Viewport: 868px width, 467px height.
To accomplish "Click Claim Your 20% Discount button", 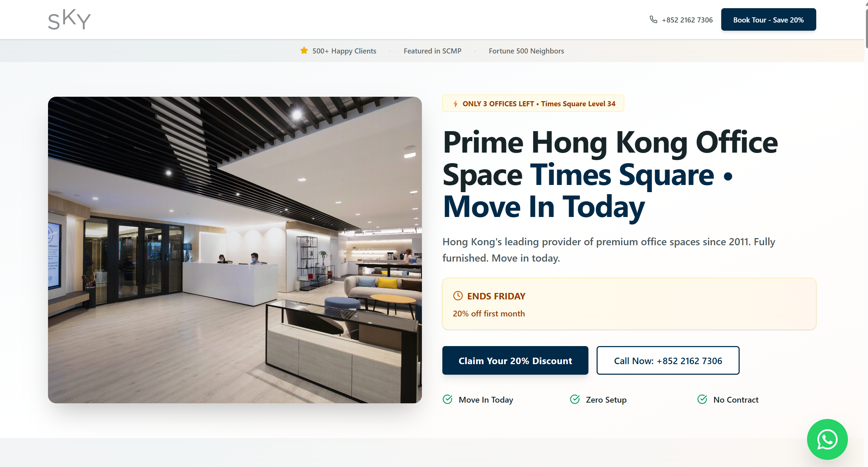I will (x=515, y=360).
